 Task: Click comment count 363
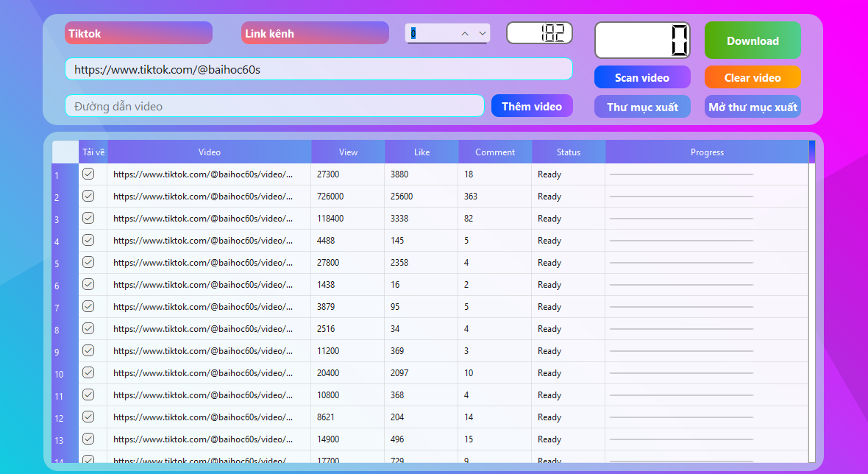[471, 196]
